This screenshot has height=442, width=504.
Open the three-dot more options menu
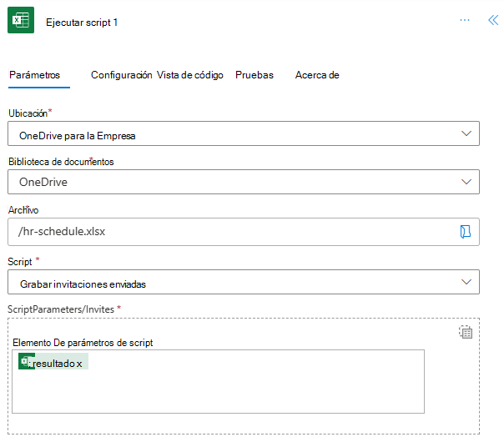[465, 20]
